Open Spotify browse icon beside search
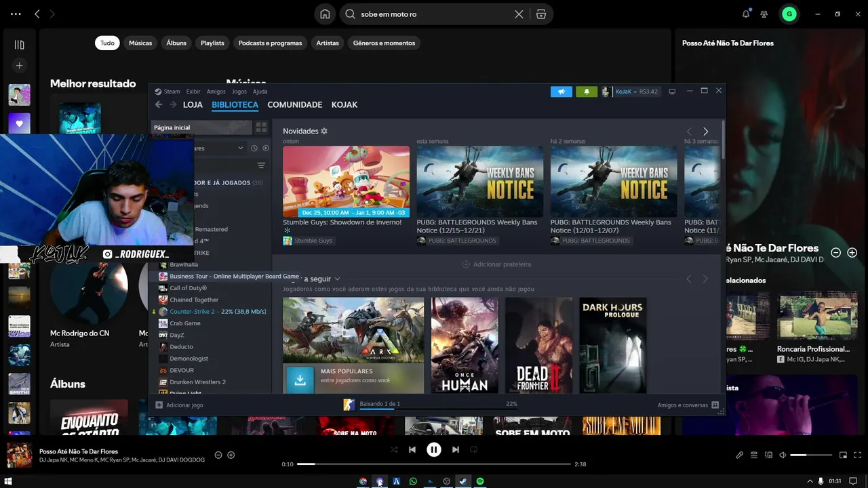 pos(540,14)
